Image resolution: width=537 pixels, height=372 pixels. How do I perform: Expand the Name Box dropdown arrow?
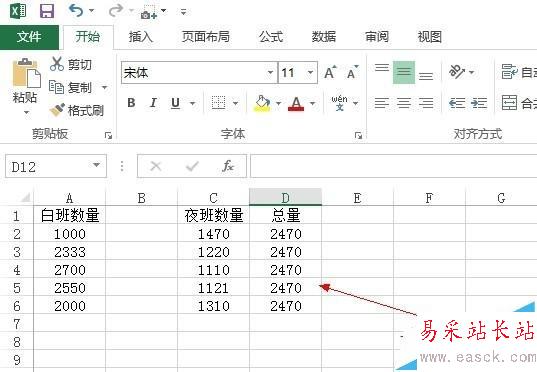pos(97,166)
